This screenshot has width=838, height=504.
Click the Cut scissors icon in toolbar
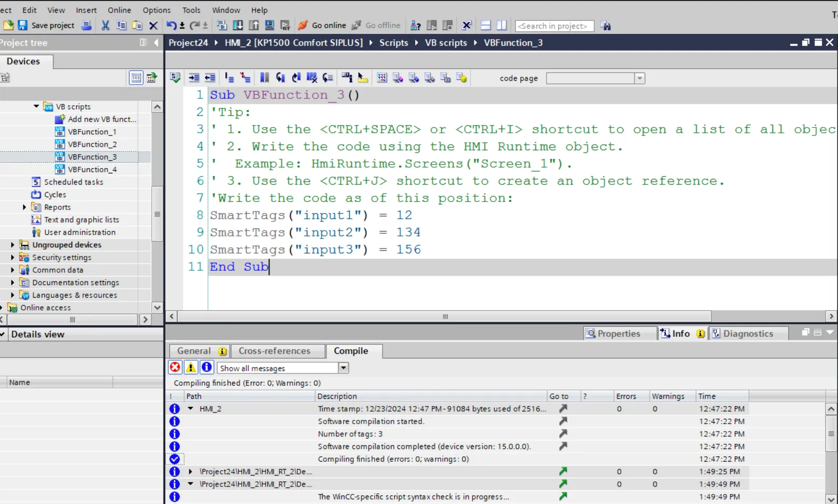click(105, 25)
